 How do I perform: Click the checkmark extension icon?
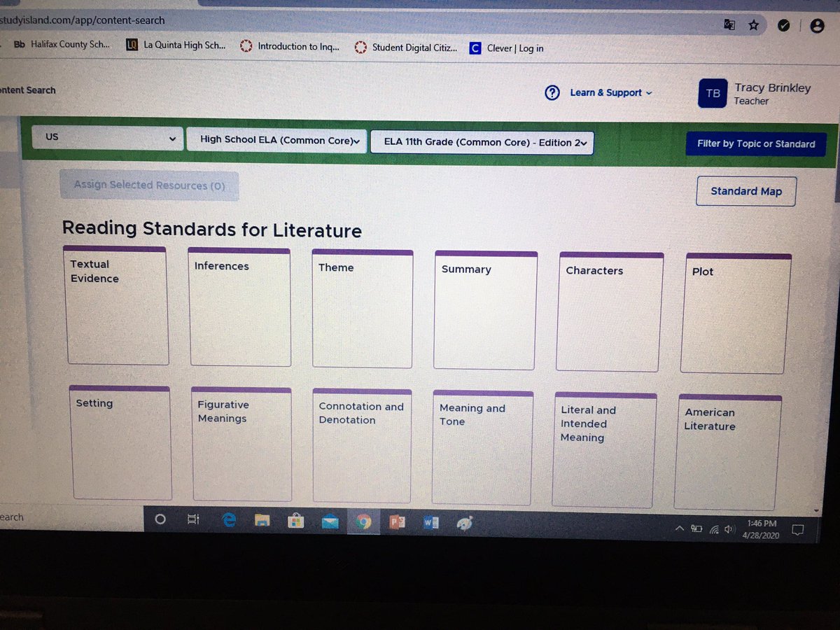coord(784,25)
